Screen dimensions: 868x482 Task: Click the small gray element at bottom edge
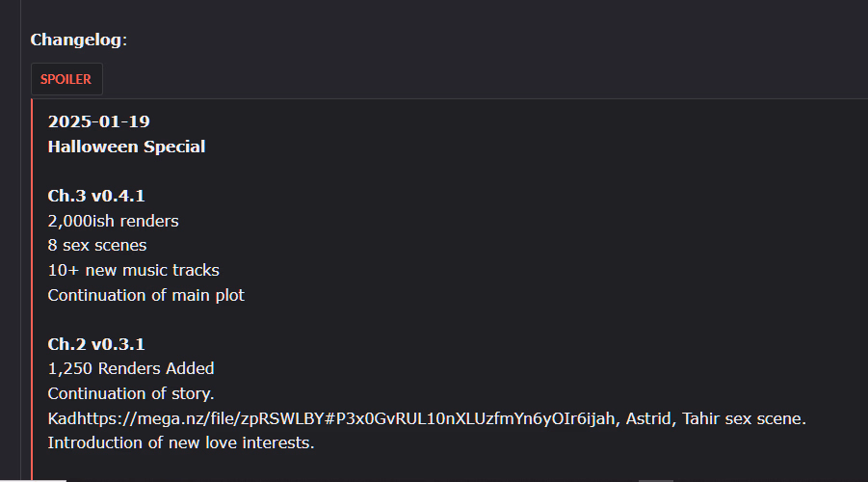[x=655, y=479]
